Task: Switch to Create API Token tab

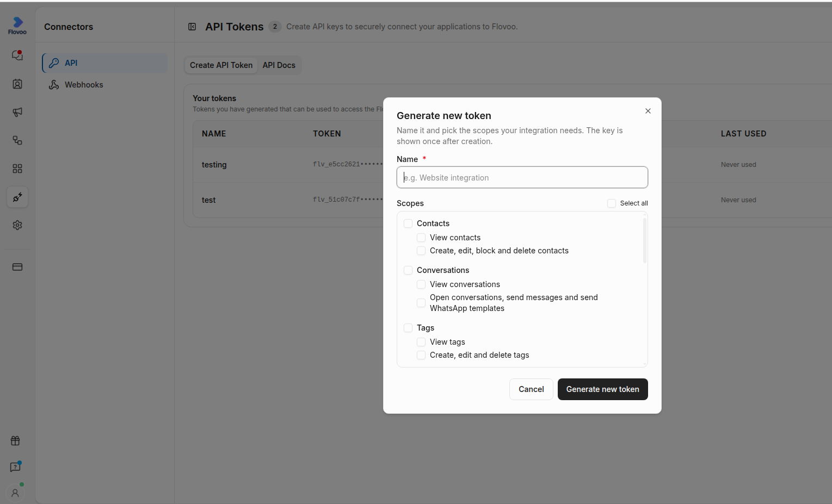Action: [x=221, y=65]
